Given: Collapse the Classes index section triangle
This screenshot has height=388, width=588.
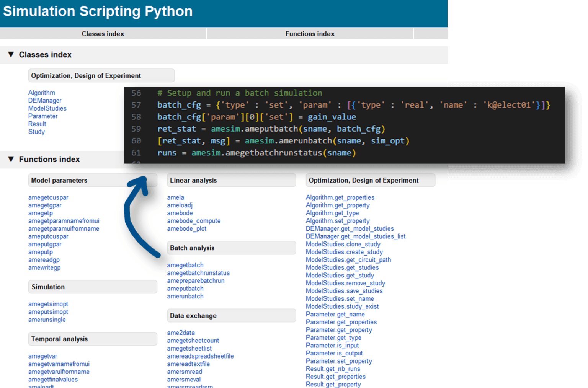Looking at the screenshot, I should click(11, 55).
